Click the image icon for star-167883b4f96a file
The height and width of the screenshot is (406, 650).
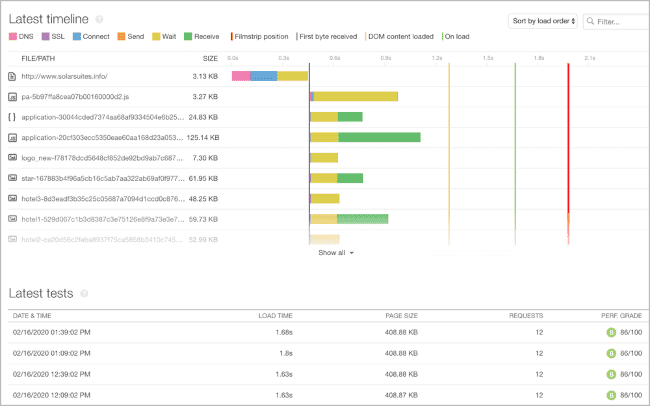pos(12,178)
